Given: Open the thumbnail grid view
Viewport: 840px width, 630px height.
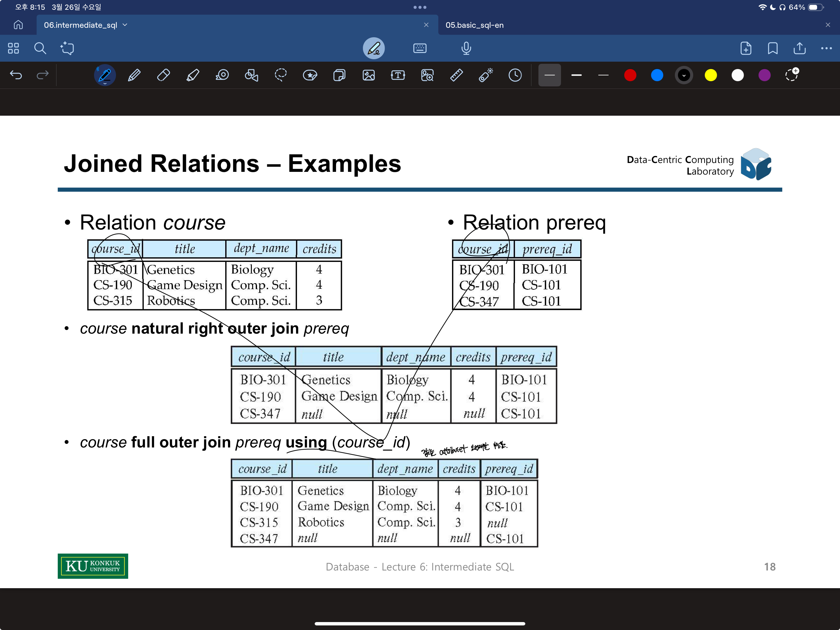Looking at the screenshot, I should pyautogui.click(x=13, y=48).
